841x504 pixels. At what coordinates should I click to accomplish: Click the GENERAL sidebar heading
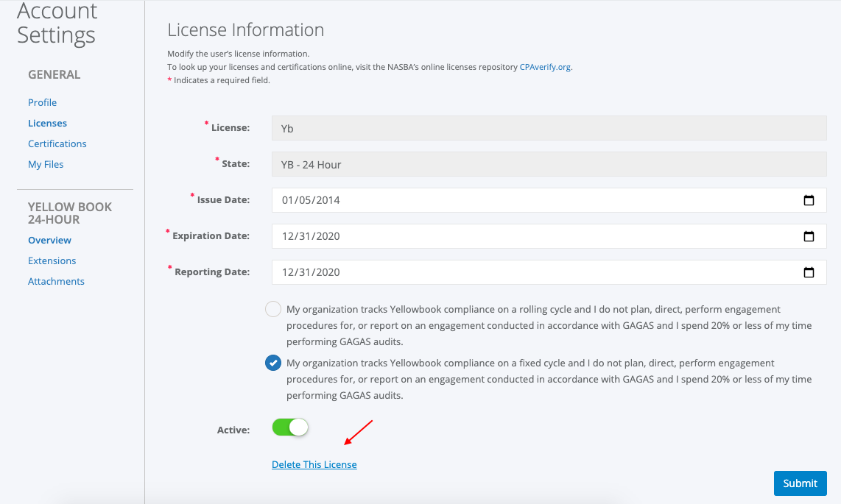click(54, 74)
